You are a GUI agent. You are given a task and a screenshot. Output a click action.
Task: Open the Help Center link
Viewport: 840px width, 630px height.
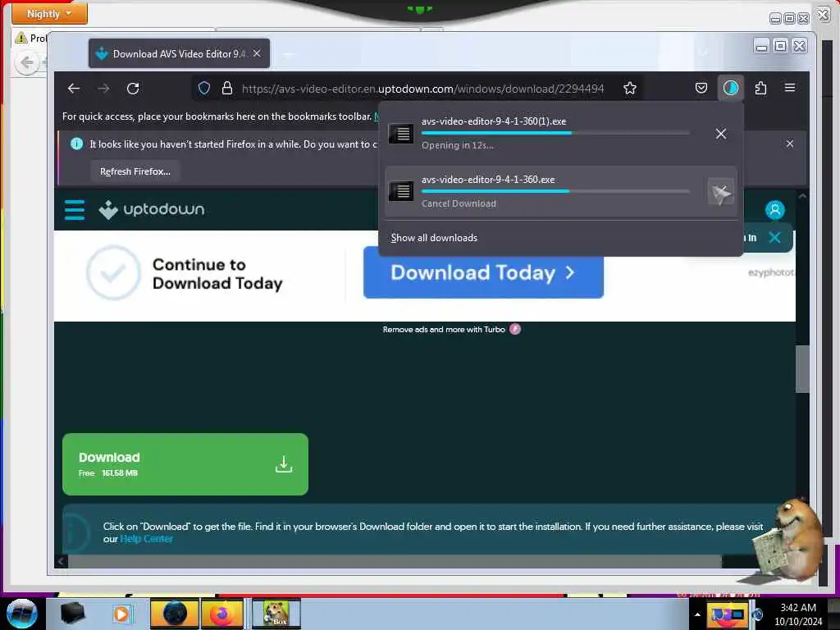coord(146,539)
